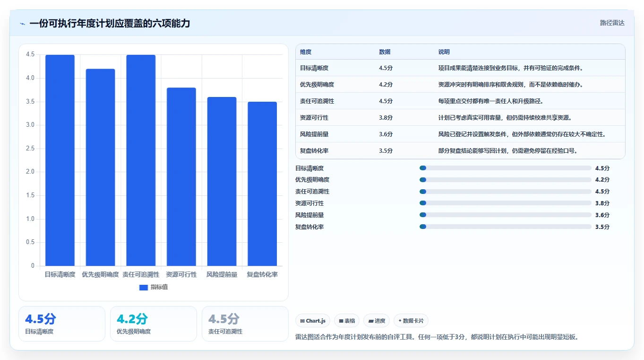This screenshot has height=360, width=644.
Task: Click the 复盘转化率 label on the chart x-axis
Action: pos(262,274)
